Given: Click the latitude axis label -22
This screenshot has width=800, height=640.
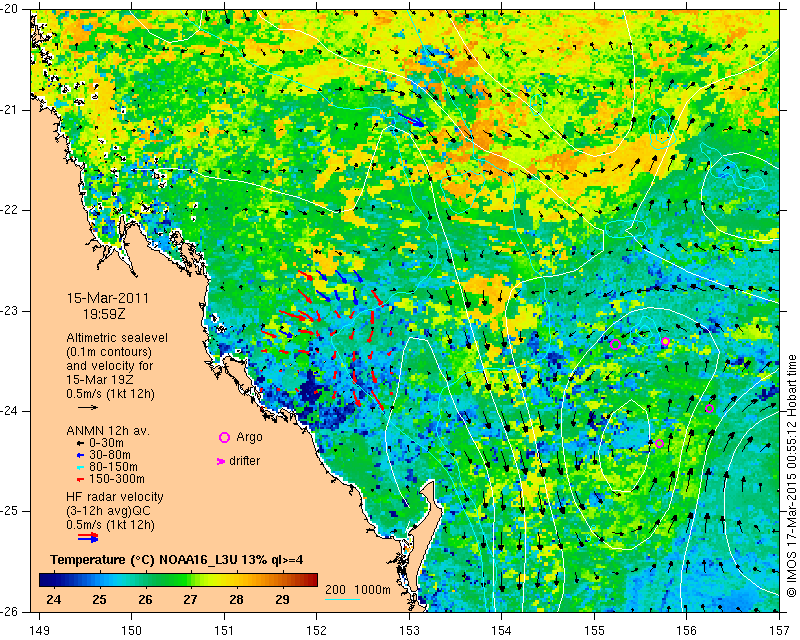Looking at the screenshot, I should 9,210.
